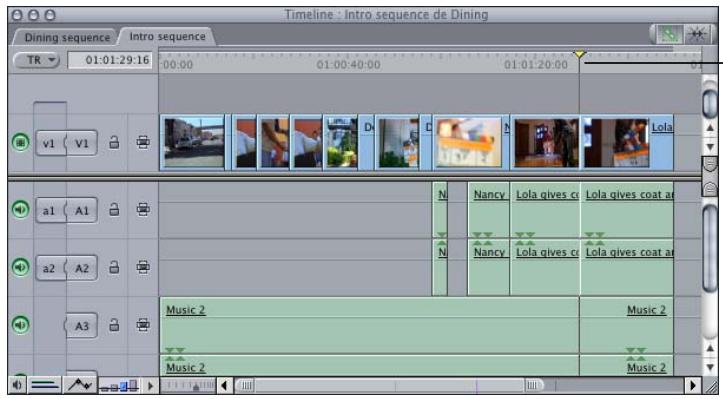Click audio tracks scroll down arrow
The image size is (723, 399).
pyautogui.click(x=710, y=367)
